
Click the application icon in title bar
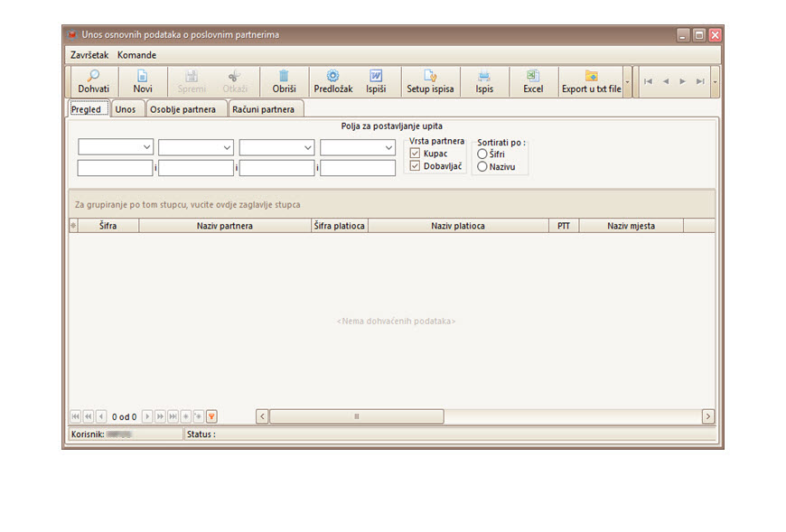tap(72, 34)
